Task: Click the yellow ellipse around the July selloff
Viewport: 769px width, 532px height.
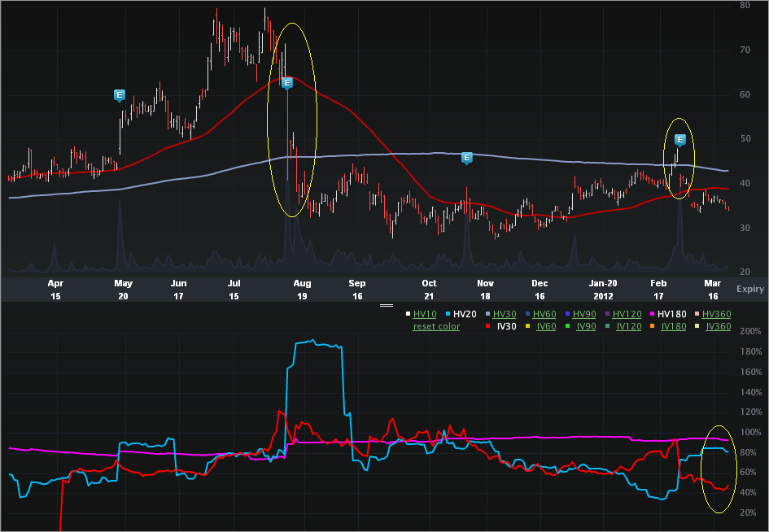Action: [x=292, y=120]
